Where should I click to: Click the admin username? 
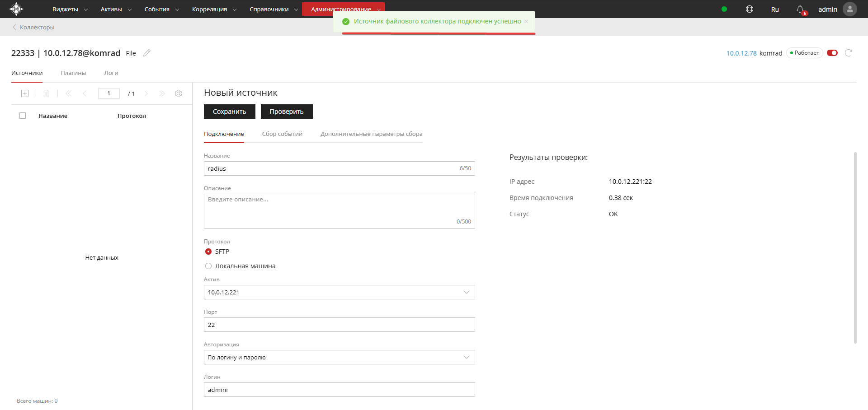[x=828, y=9]
